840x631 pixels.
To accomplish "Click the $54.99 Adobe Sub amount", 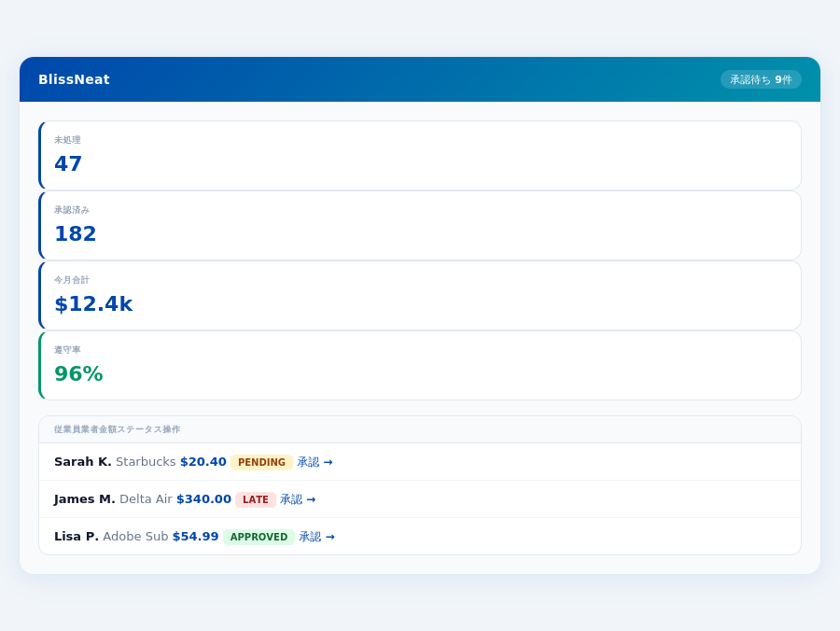I will (x=196, y=536).
